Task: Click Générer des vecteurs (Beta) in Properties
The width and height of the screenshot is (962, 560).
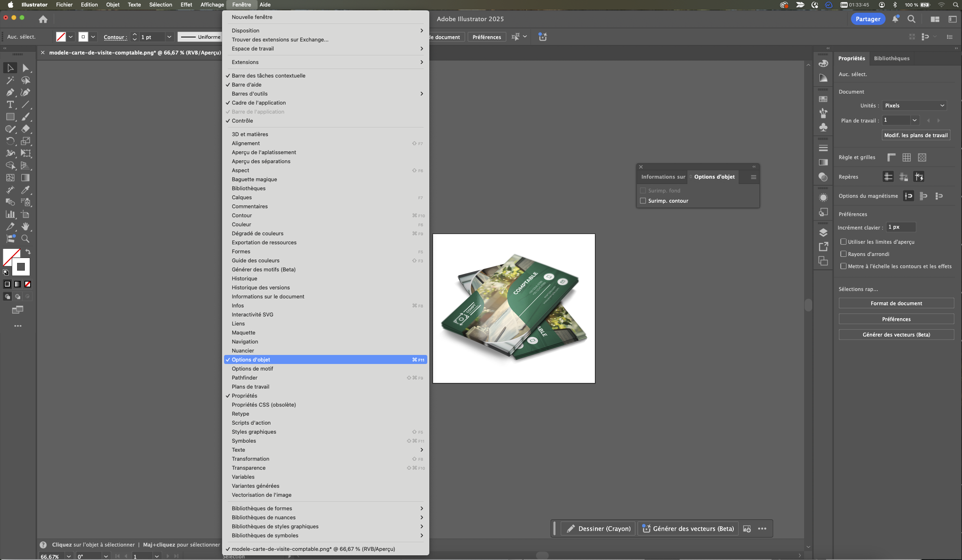Action: [x=896, y=335]
